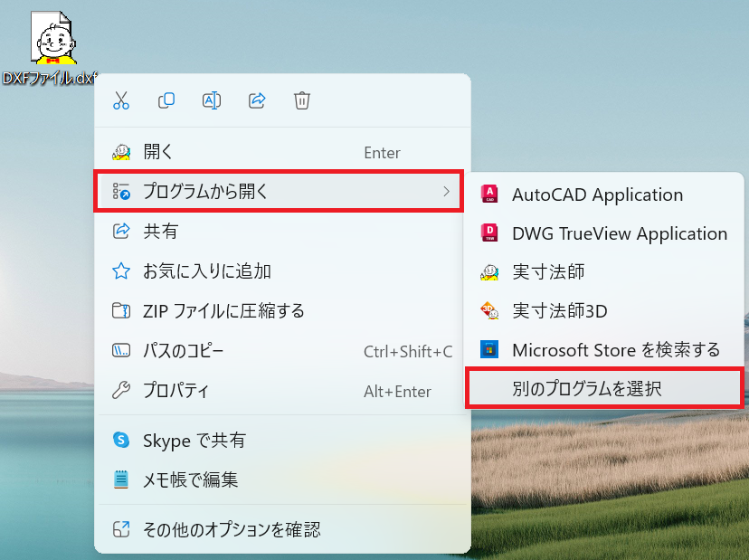
Task: Click the 実寸法師3D app icon
Action: click(x=489, y=310)
